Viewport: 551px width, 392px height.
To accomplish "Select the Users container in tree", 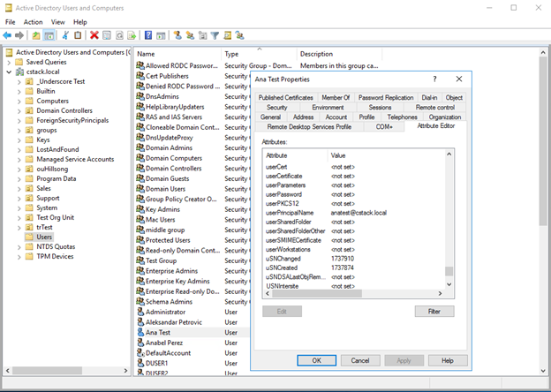I will 44,237.
